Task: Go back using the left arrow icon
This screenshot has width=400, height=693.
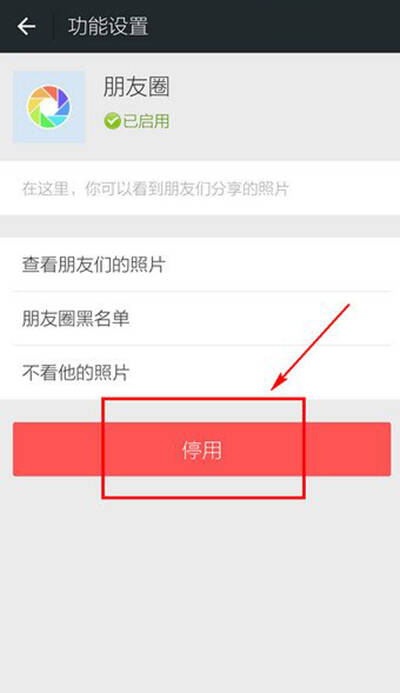Action: [27, 27]
